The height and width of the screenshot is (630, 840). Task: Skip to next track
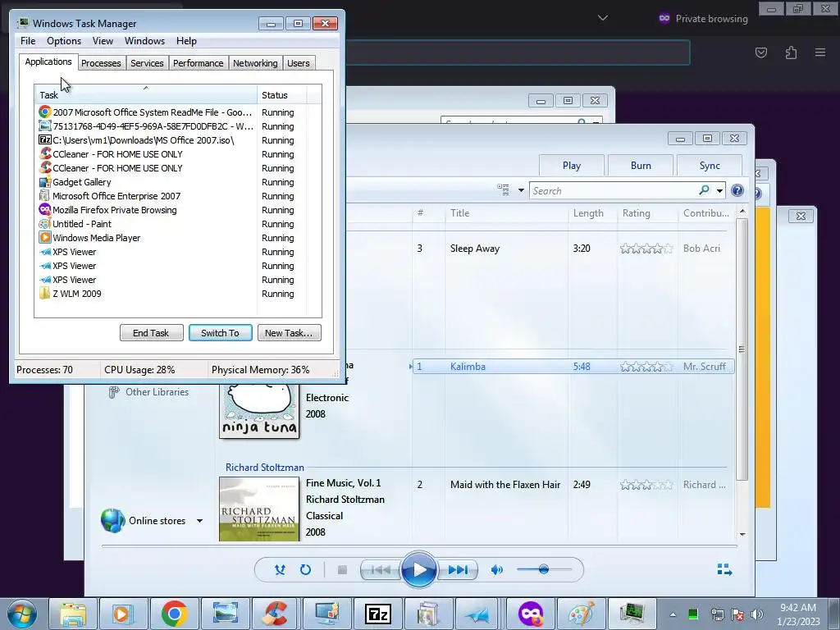(458, 570)
